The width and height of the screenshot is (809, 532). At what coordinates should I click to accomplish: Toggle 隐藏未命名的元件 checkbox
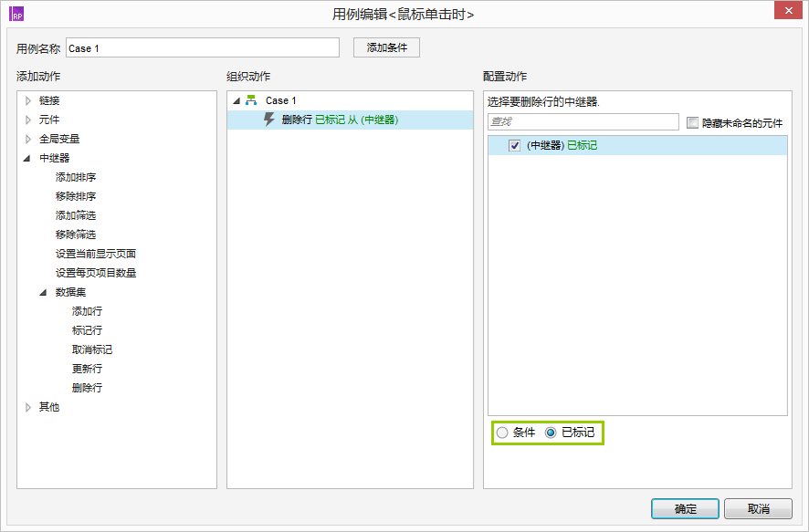pyautogui.click(x=692, y=122)
